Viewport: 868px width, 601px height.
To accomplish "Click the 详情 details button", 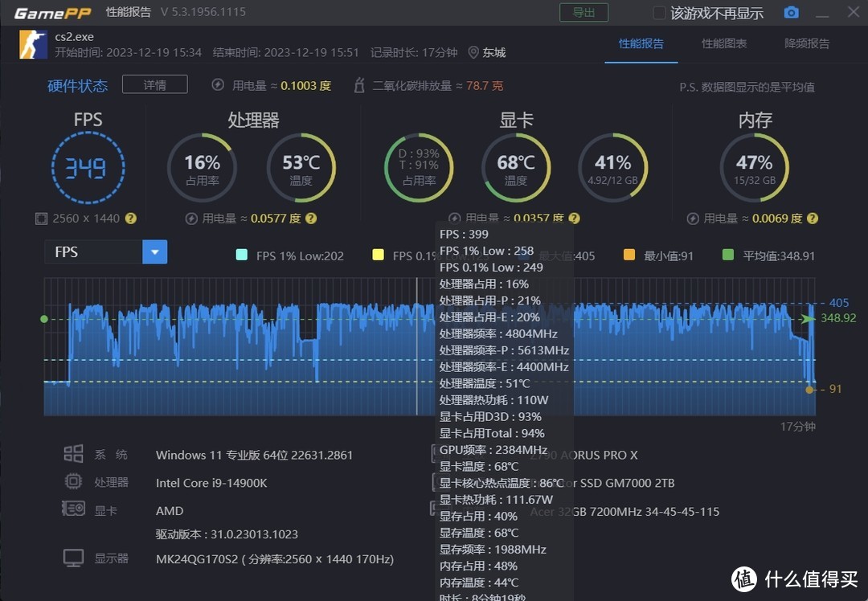I will pyautogui.click(x=155, y=84).
